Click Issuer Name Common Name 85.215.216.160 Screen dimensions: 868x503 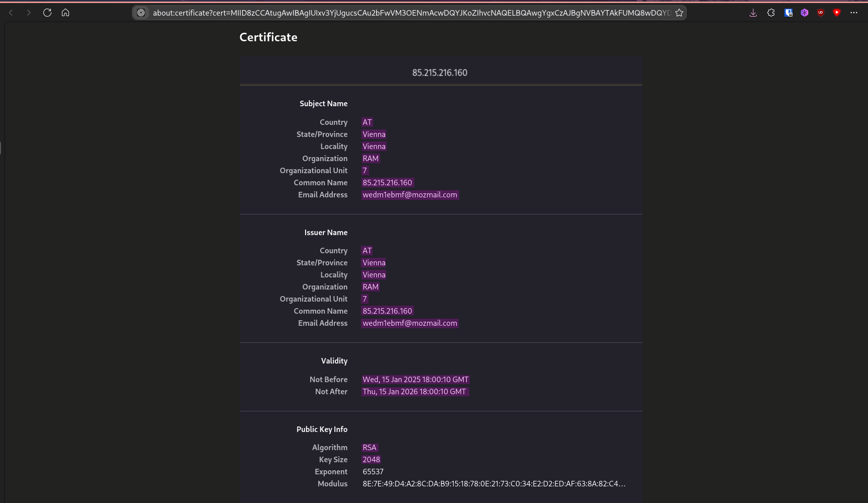(x=387, y=311)
